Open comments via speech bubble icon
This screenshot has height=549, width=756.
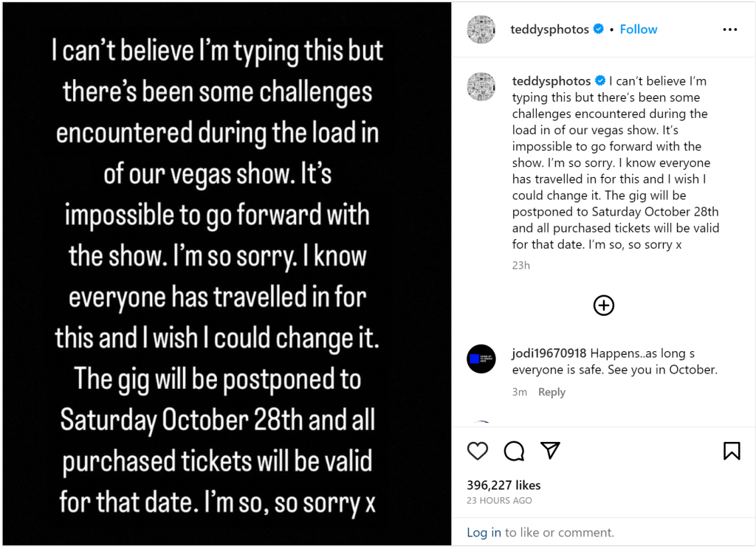click(x=514, y=450)
